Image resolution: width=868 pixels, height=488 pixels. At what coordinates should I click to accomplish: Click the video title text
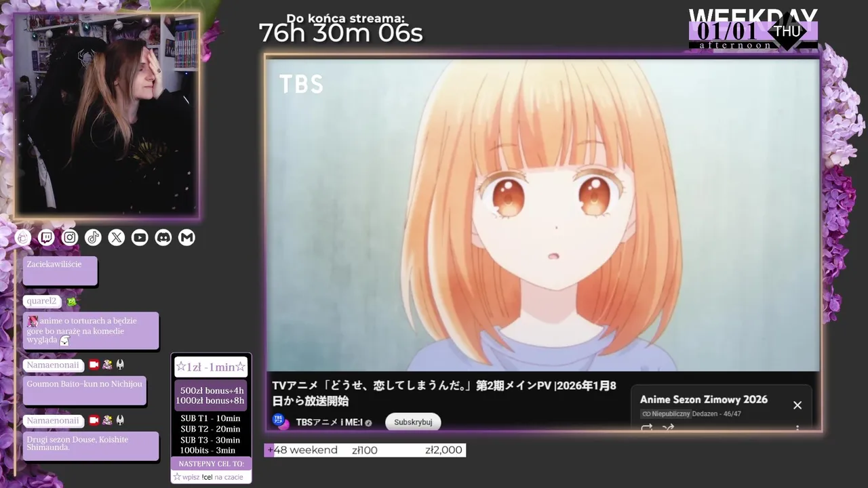coord(444,393)
